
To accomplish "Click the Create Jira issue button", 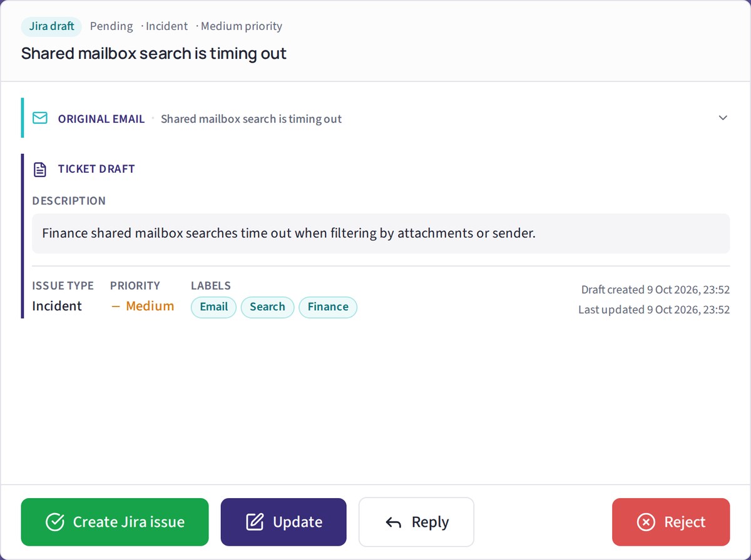I will click(x=115, y=522).
